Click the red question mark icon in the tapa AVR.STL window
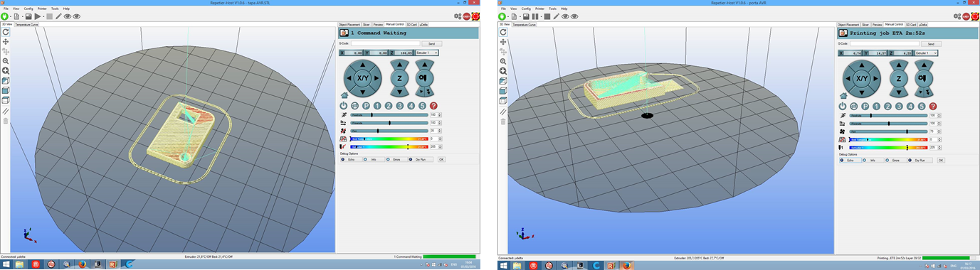This screenshot has width=980, height=270. point(433,106)
